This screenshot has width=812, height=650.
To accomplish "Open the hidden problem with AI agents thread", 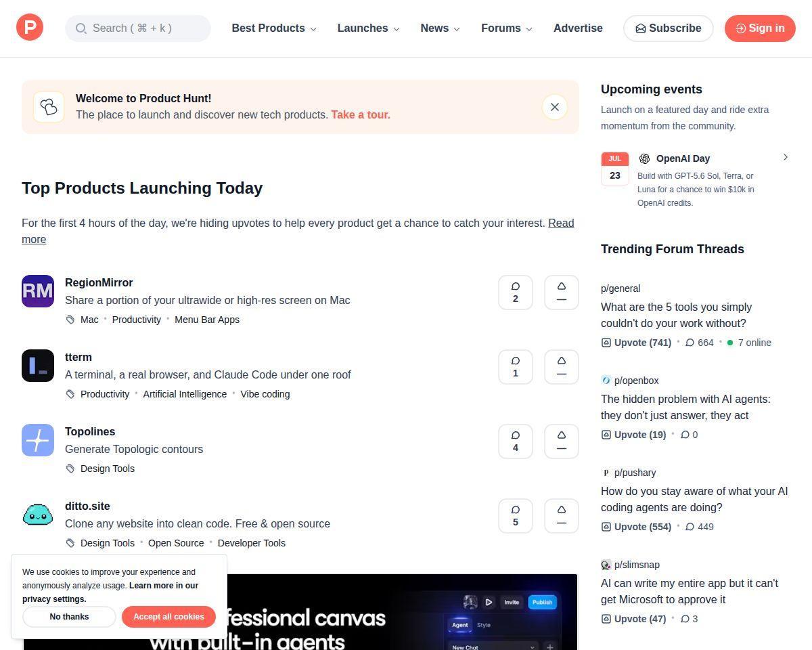I will [685, 408].
